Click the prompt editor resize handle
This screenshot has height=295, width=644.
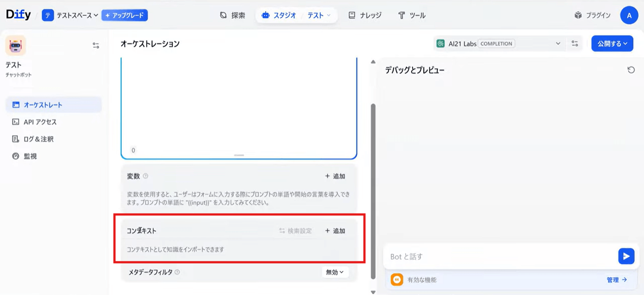click(239, 155)
